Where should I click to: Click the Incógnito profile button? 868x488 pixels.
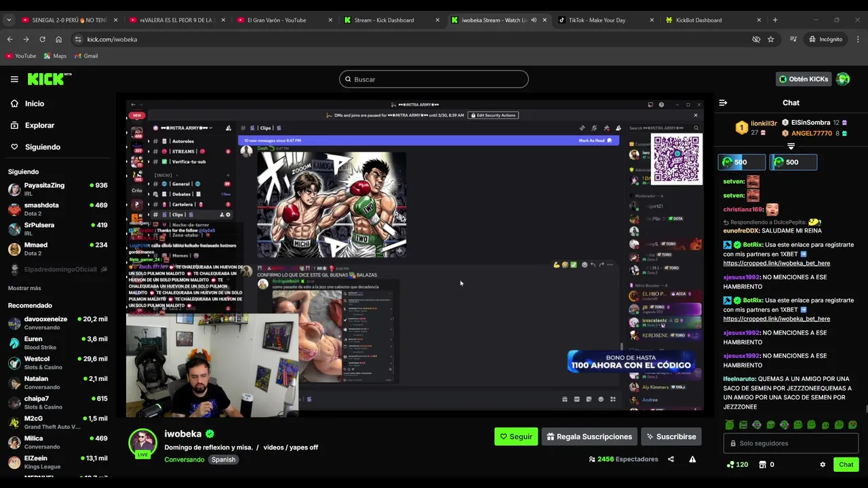(x=825, y=39)
